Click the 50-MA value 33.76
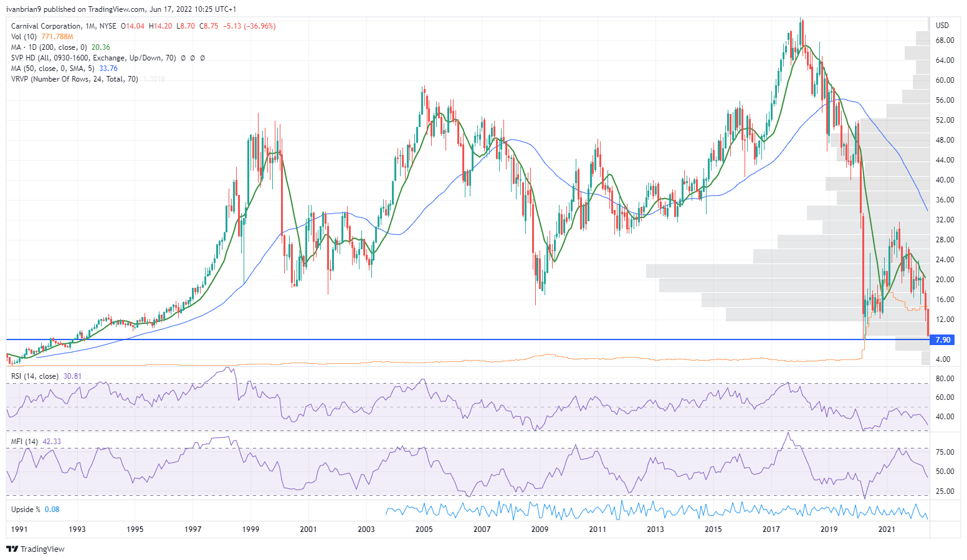This screenshot has height=560, width=967. (108, 69)
